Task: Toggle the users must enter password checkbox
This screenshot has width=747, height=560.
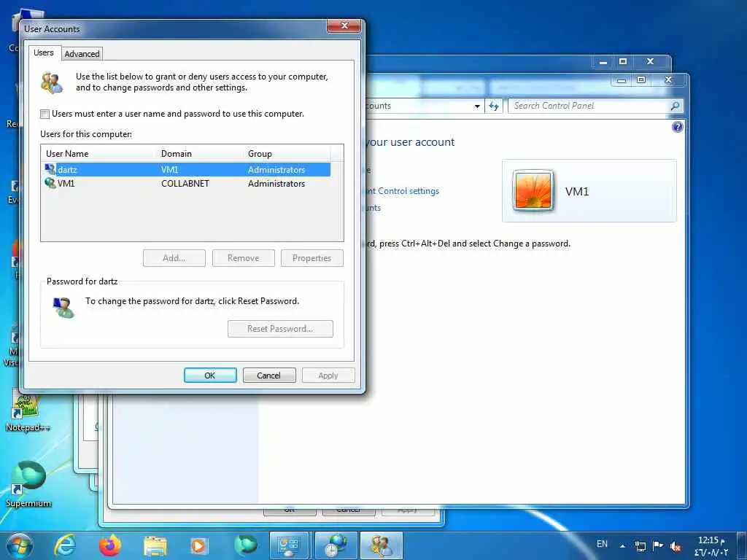Action: pos(44,114)
